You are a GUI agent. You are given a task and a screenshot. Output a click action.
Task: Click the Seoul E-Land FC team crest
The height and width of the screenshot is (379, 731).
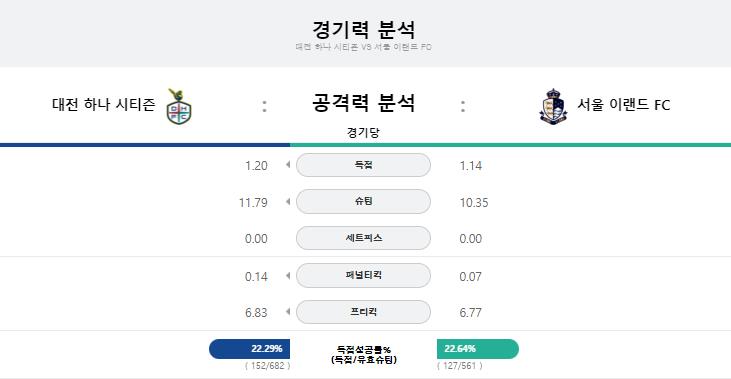(553, 106)
